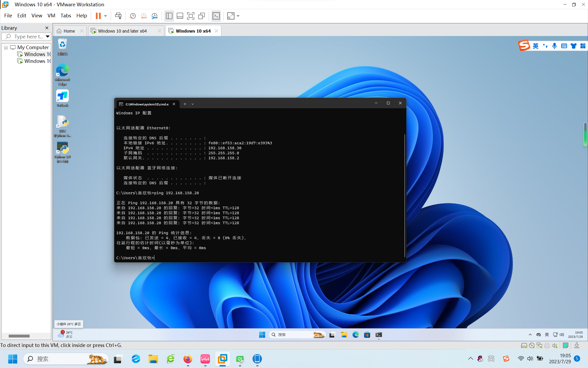Revert VM to the previous snapshot

[144, 16]
